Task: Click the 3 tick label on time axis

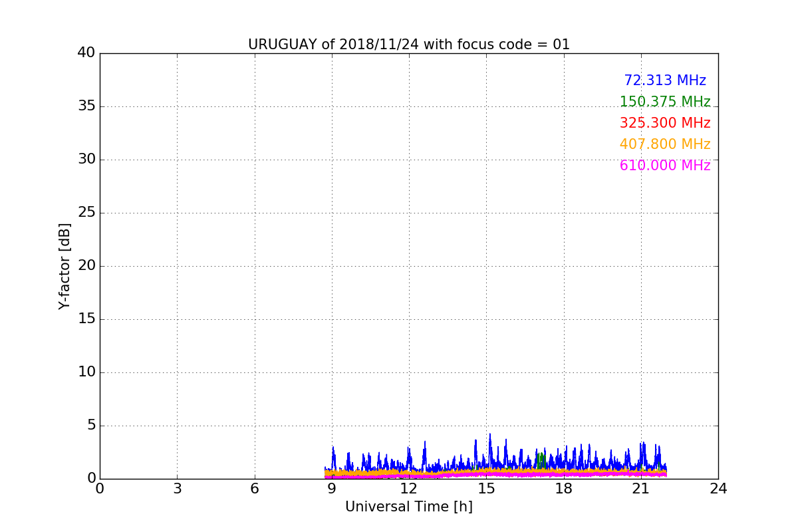Action: [177, 489]
